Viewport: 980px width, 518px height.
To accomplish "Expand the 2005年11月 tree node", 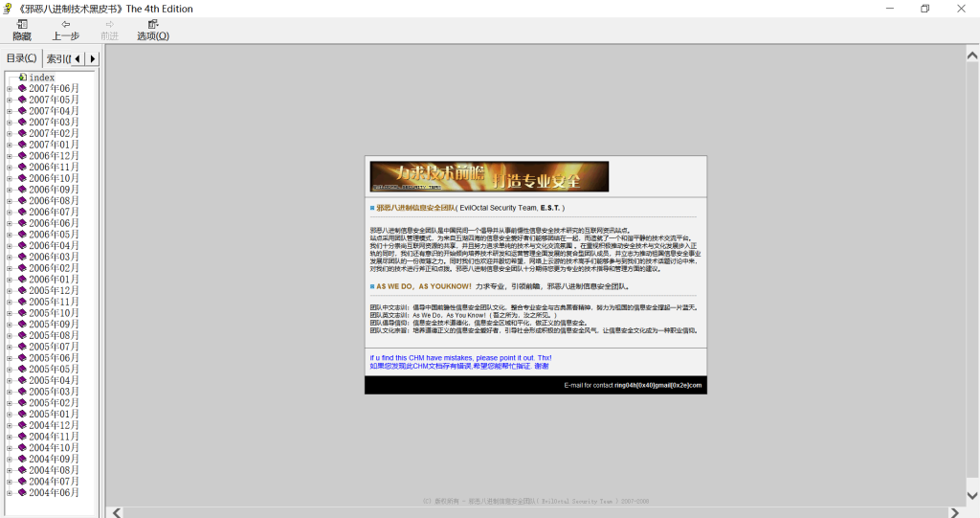I will (x=9, y=303).
